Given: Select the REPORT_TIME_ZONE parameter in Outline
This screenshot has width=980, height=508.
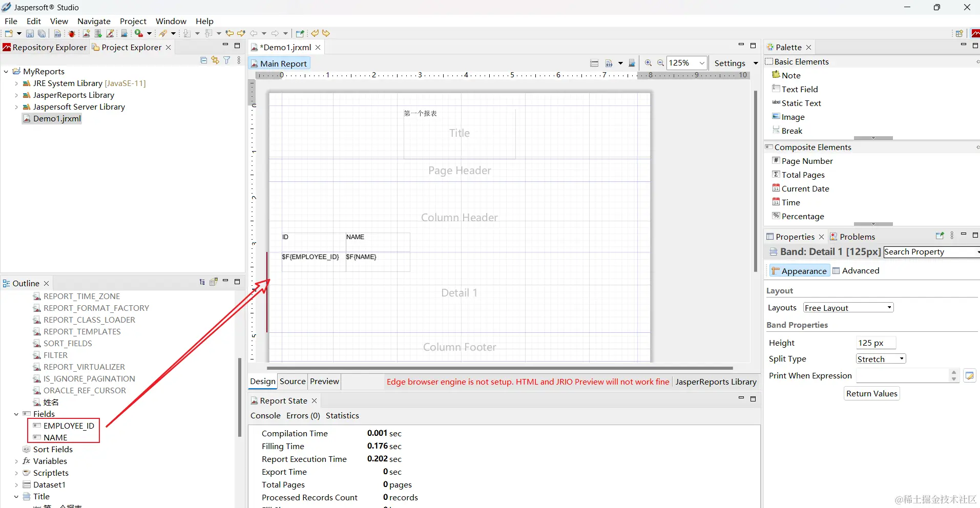Looking at the screenshot, I should pos(76,296).
